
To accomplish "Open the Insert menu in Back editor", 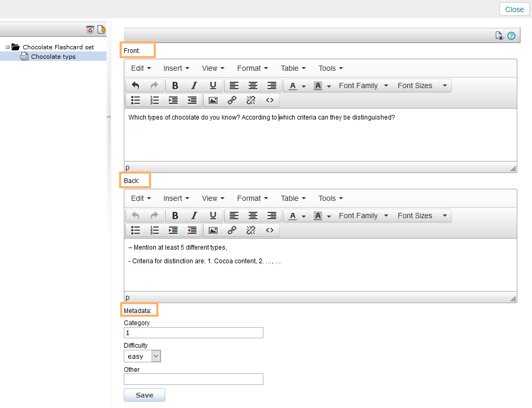I will click(176, 198).
